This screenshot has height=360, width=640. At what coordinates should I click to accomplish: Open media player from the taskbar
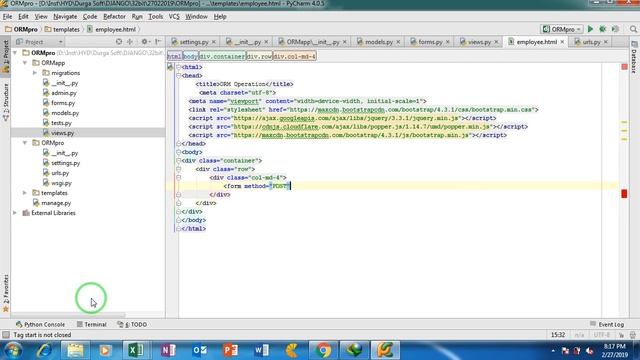point(105,350)
